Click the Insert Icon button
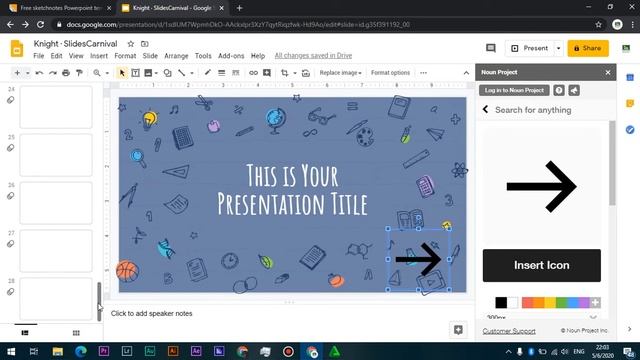 (x=542, y=265)
